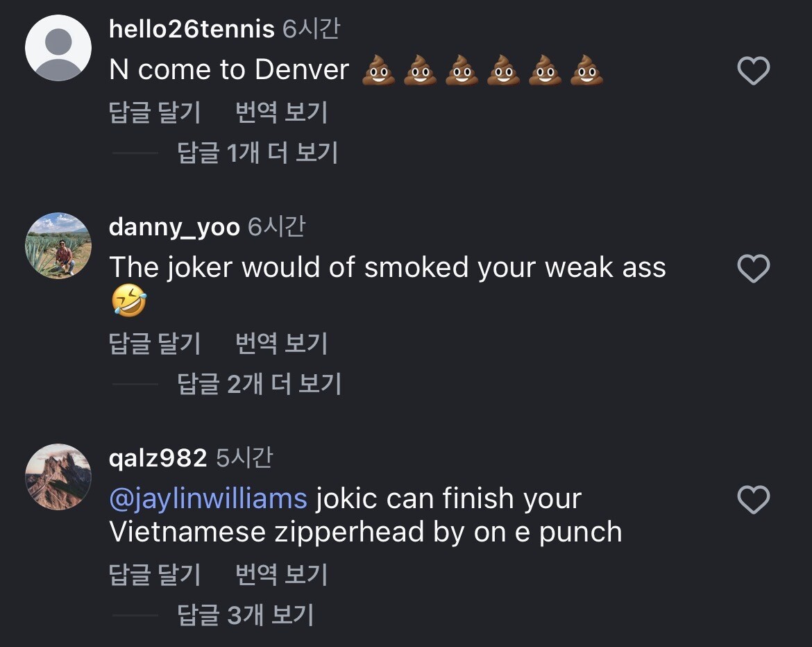This screenshot has height=647, width=812.
Task: Click the 'N come to Denver' comment text
Action: tap(229, 70)
